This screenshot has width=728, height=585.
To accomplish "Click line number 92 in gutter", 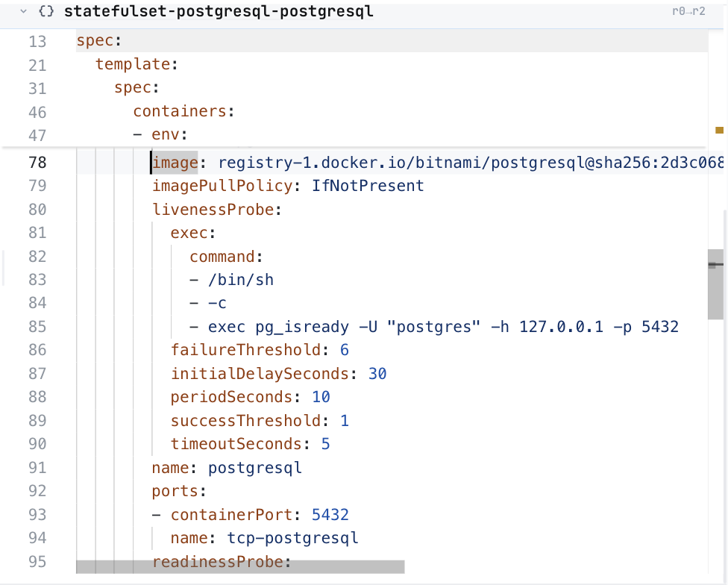I will pyautogui.click(x=37, y=491).
